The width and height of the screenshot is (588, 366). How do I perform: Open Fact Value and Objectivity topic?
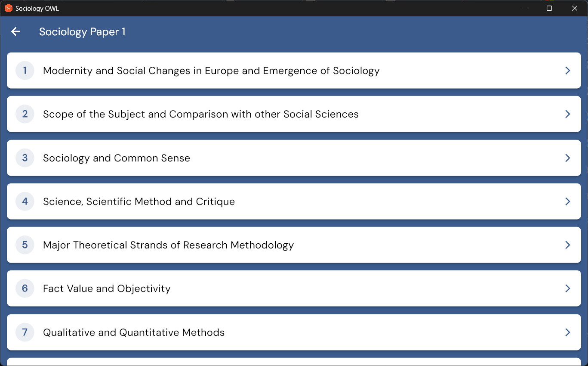(x=107, y=288)
